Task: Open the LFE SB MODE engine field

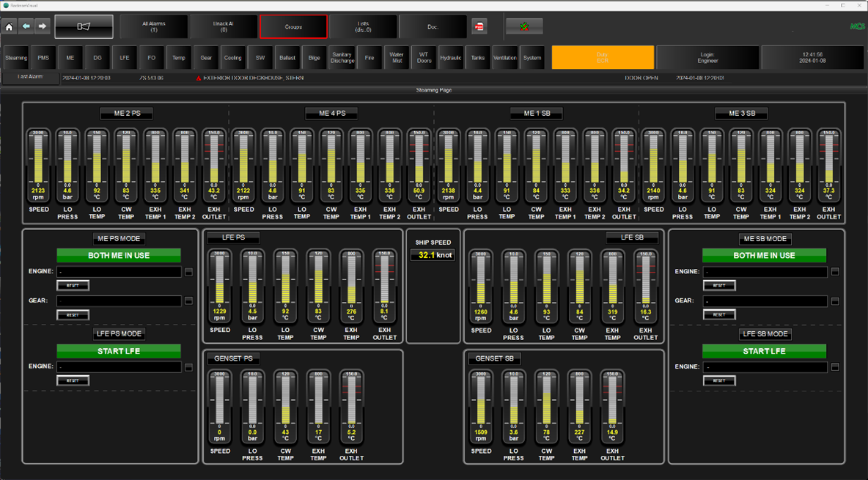Action: (765, 366)
